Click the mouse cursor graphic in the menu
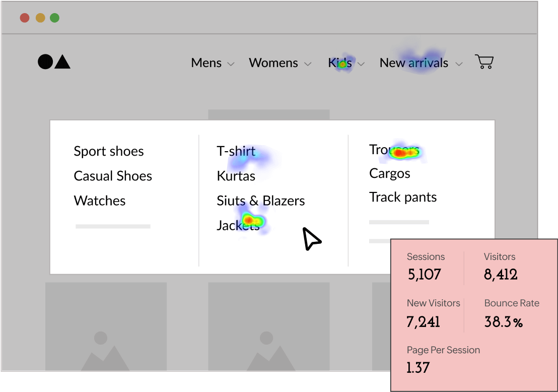 pyautogui.click(x=311, y=238)
